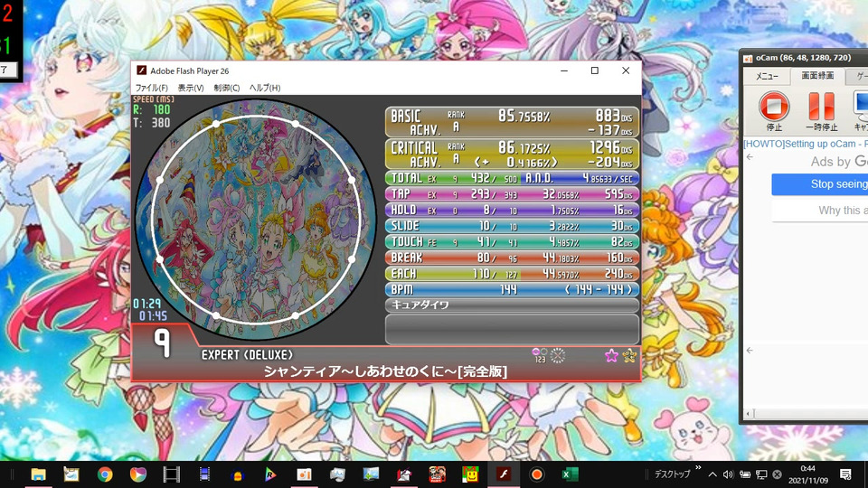The height and width of the screenshot is (488, 868).
Task: Open Adobe Flash Player taskbar icon
Action: coord(504,474)
